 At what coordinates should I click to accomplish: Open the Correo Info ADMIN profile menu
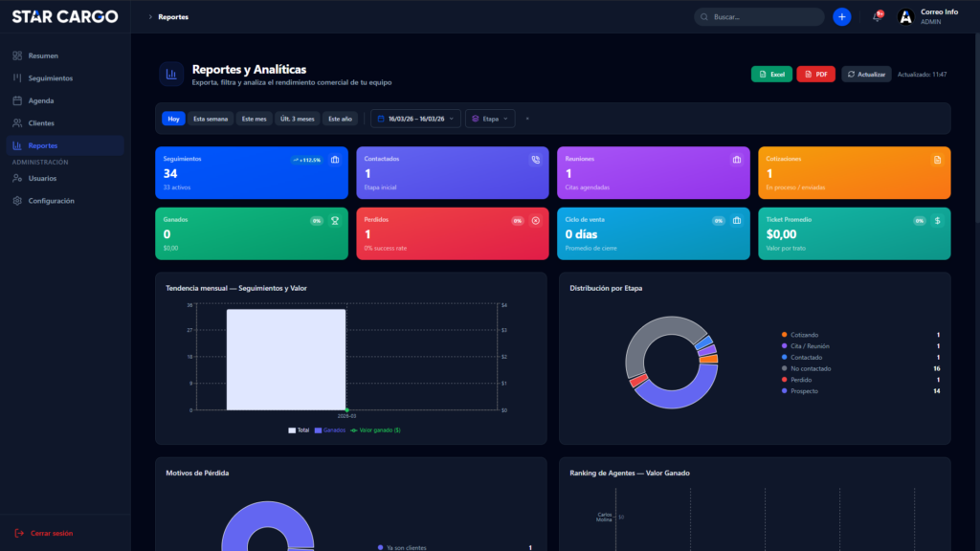point(928,17)
